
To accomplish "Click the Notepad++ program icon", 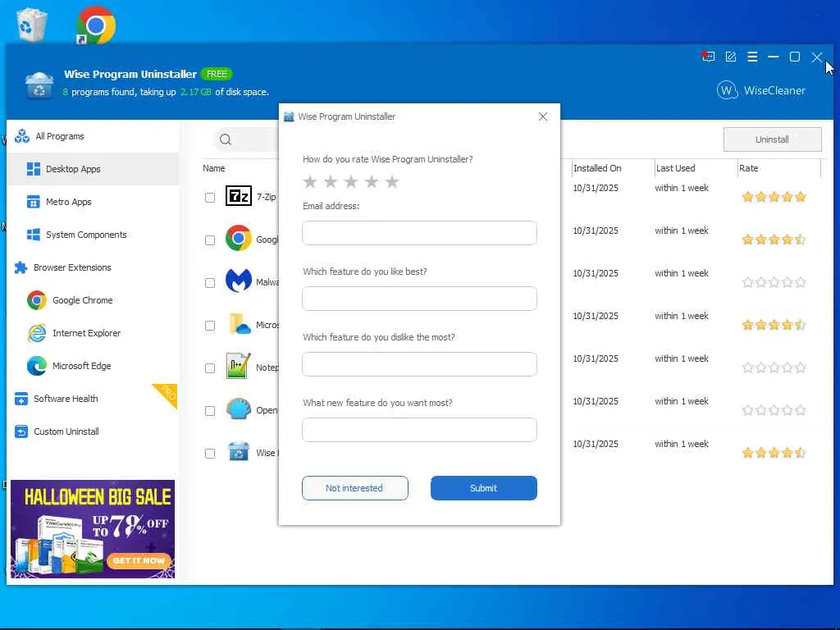I will pyautogui.click(x=239, y=367).
